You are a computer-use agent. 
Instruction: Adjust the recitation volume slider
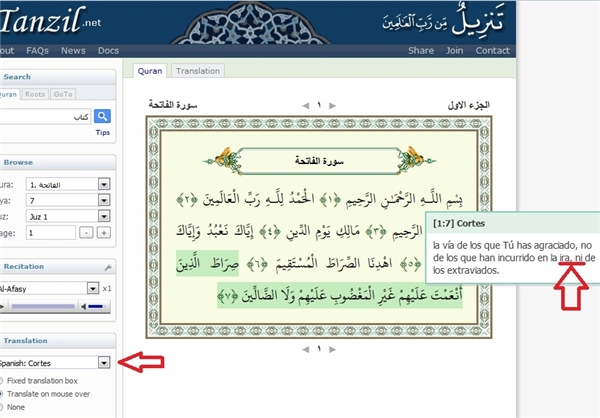pos(95,306)
